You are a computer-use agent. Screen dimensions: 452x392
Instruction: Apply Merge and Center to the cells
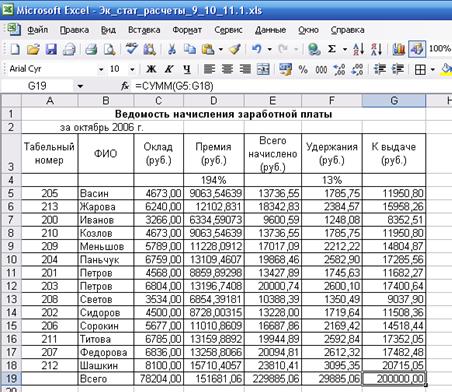point(263,69)
